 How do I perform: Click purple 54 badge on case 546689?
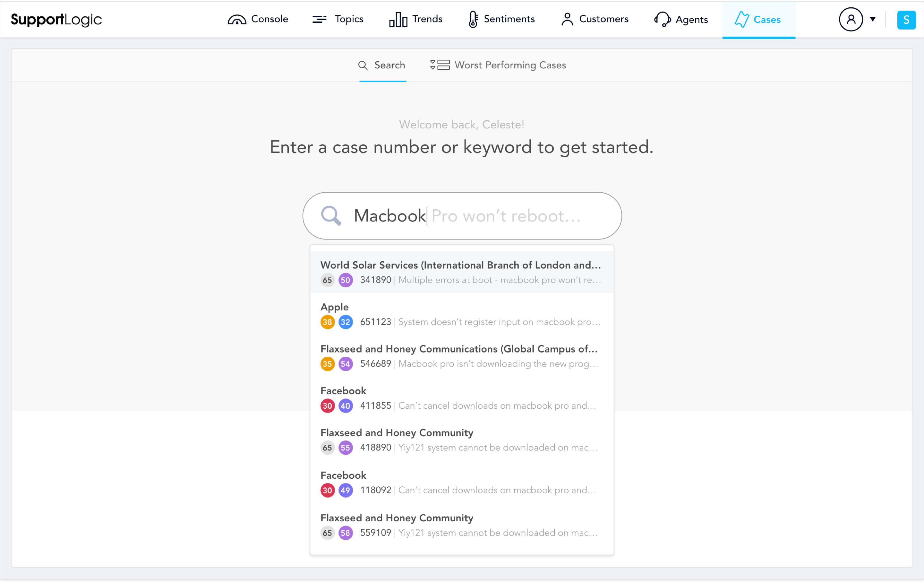click(345, 364)
